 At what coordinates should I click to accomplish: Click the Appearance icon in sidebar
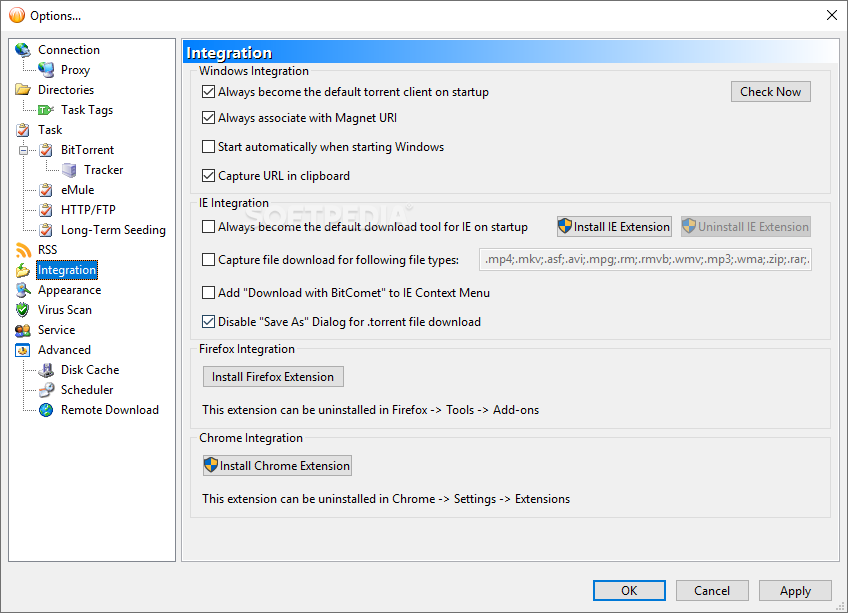pos(23,290)
